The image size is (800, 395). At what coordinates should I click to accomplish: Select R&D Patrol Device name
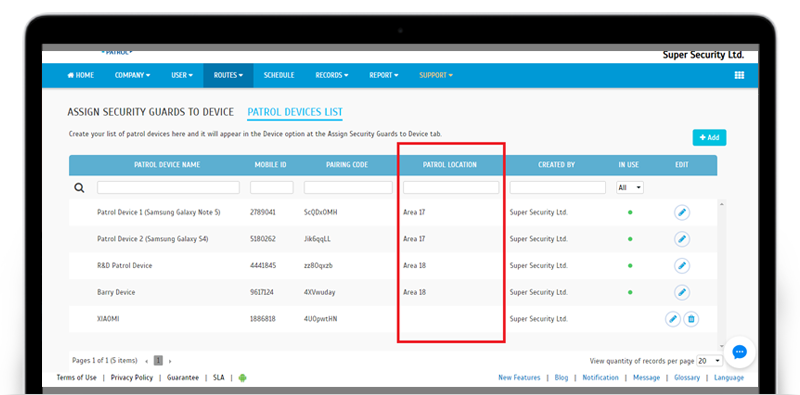pos(124,265)
